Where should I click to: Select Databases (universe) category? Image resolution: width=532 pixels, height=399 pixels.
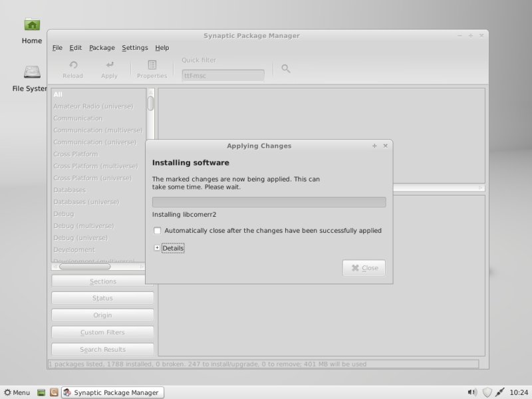[98, 202]
